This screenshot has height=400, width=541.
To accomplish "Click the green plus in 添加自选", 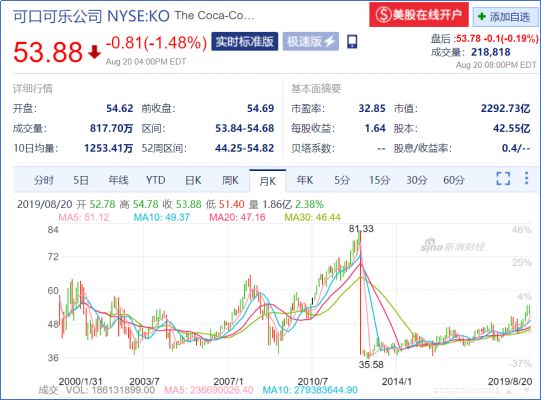I will [x=481, y=16].
